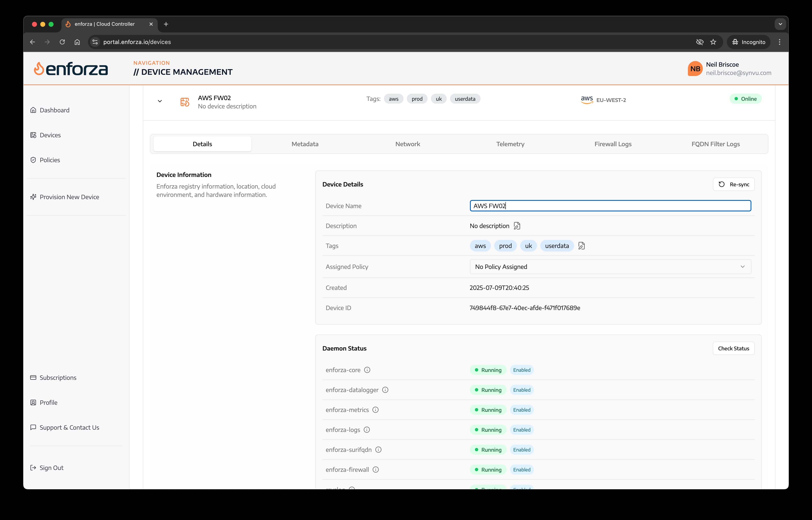Click the prod tag in device header
The height and width of the screenshot is (520, 812).
click(417, 99)
